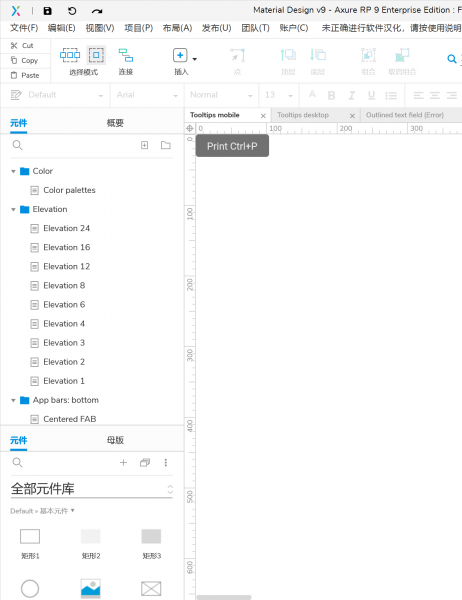Click the Copy button
462x600 pixels.
(x=24, y=60)
